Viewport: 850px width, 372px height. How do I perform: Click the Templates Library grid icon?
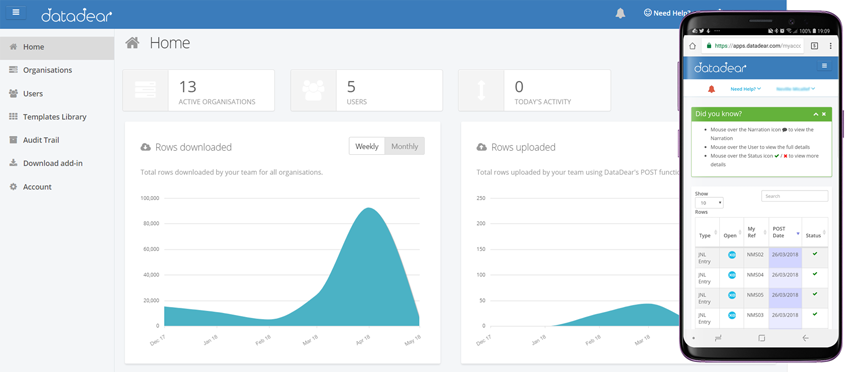tap(14, 117)
